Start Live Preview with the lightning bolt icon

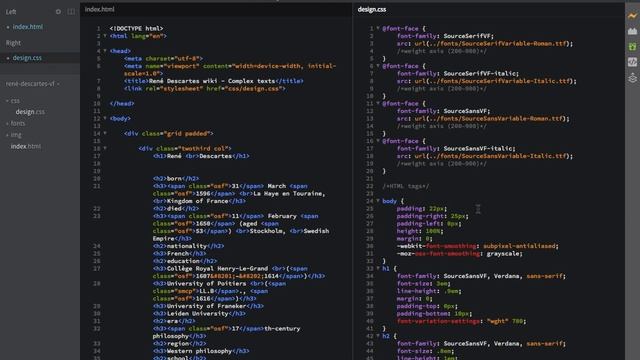pos(632,16)
